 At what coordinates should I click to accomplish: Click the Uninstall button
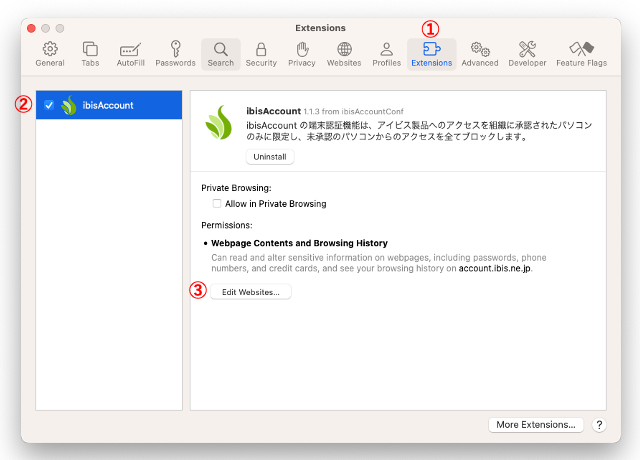tap(270, 157)
